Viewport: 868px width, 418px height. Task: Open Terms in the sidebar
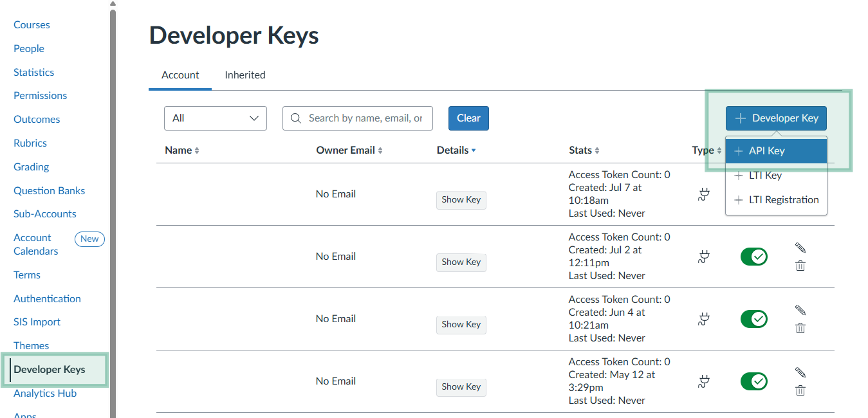point(27,275)
